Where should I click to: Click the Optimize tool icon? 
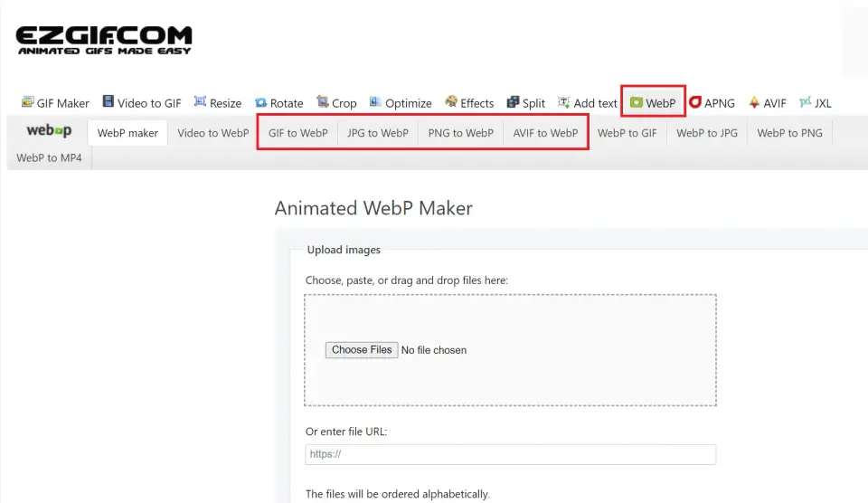pos(376,101)
